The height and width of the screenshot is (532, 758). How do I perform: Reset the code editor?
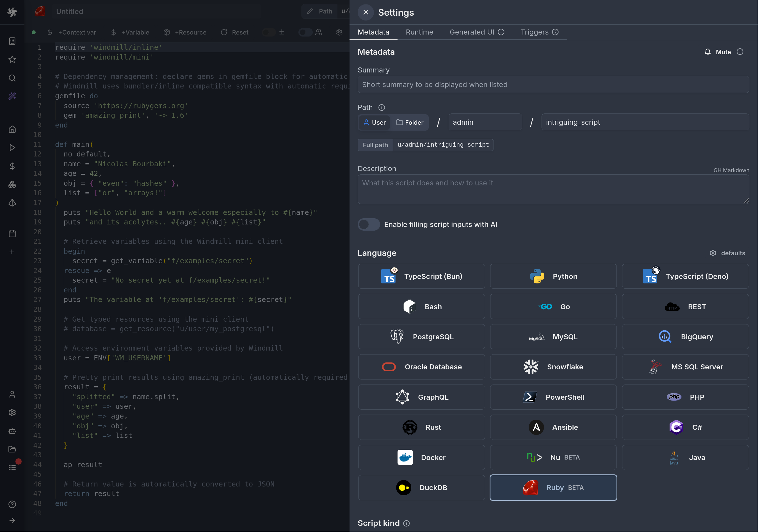click(x=234, y=32)
